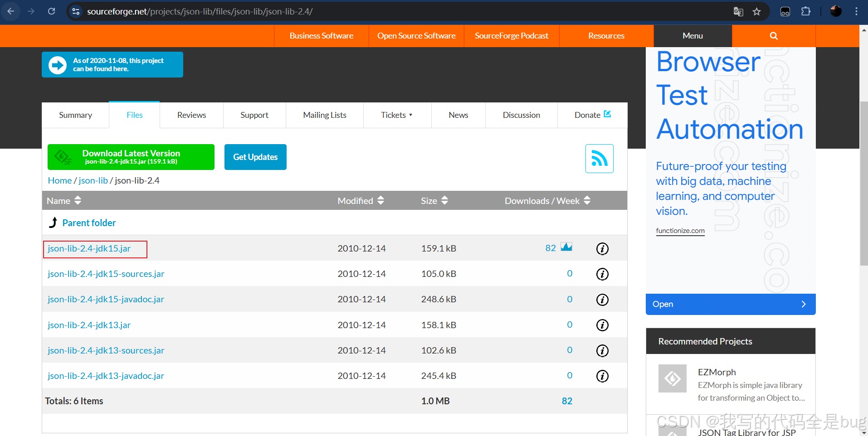868x436 pixels.
Task: Open the Discussion tab
Action: pyautogui.click(x=522, y=115)
